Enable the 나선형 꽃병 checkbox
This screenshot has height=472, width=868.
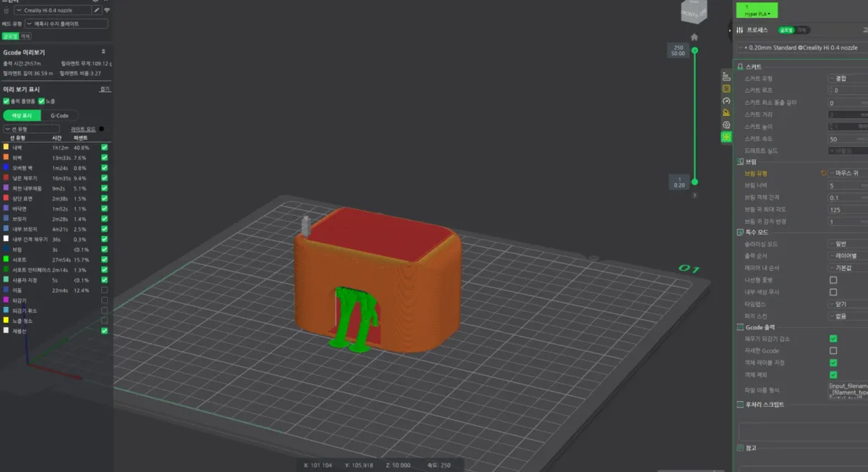click(833, 279)
